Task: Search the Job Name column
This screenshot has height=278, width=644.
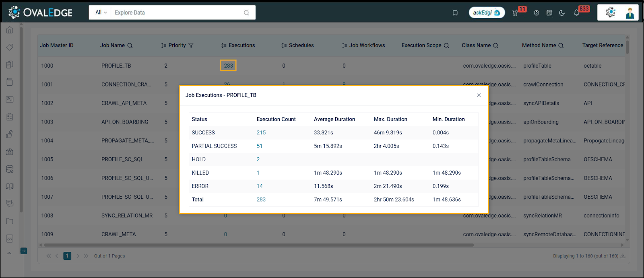Action: point(130,45)
